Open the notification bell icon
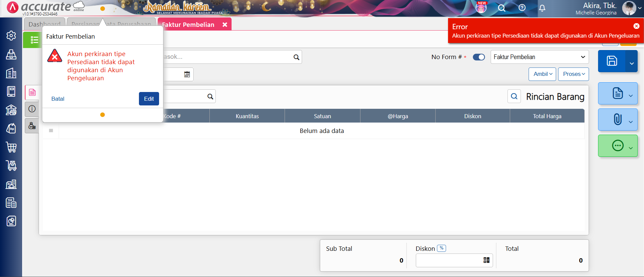644x277 pixels. click(542, 8)
